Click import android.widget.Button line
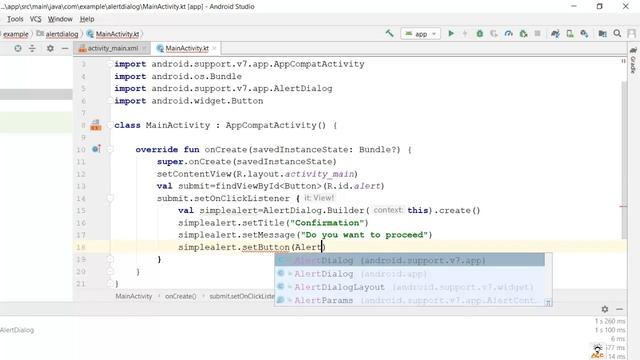640x360 pixels. tap(189, 101)
